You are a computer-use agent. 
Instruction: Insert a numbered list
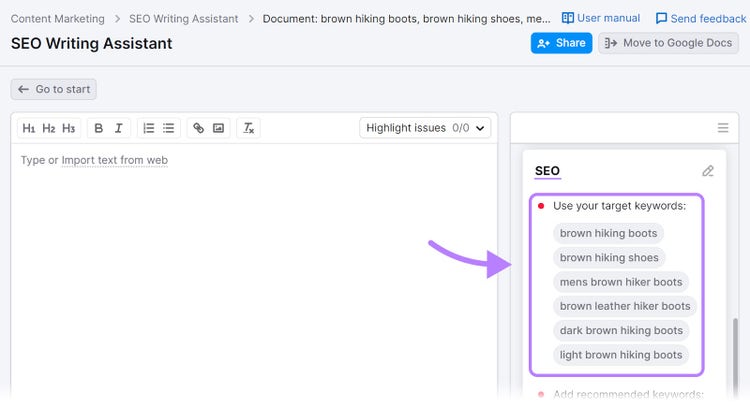click(149, 128)
